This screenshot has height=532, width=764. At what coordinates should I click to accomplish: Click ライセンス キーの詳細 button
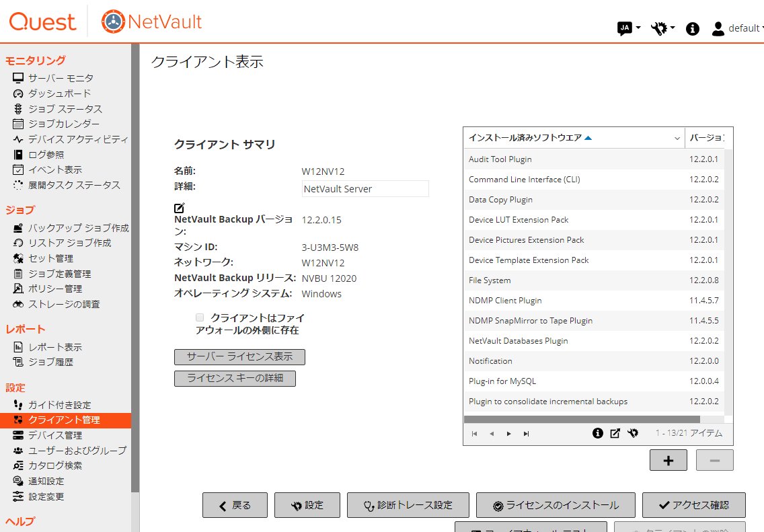(235, 378)
